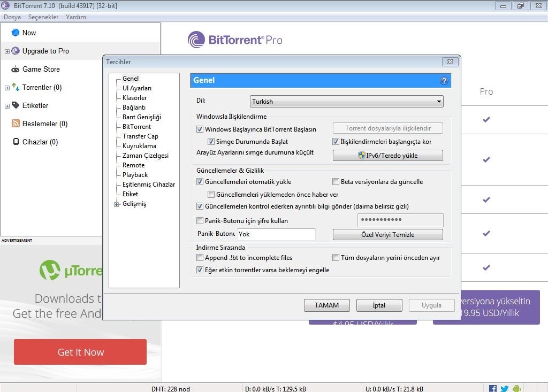Click the µTorrent logo in the advertisement

point(71,270)
